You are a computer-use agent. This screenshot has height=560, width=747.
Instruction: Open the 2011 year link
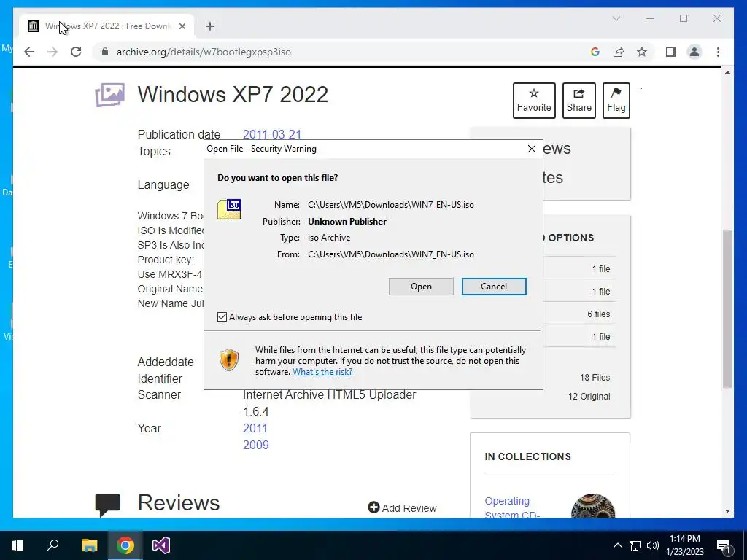coord(255,428)
